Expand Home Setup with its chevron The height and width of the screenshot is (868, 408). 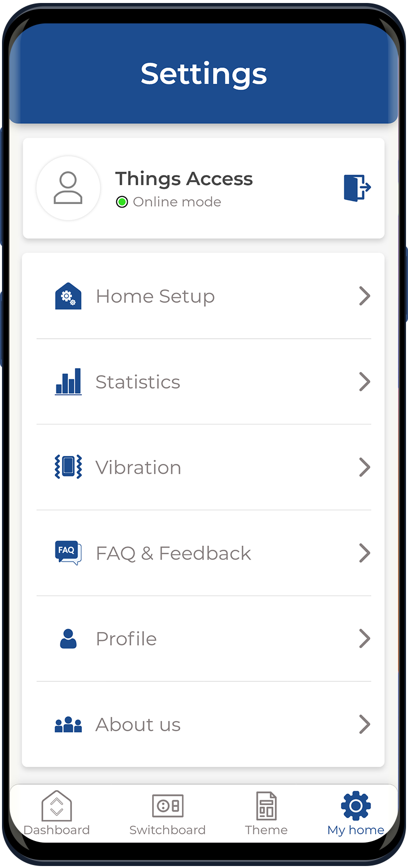[x=365, y=296]
